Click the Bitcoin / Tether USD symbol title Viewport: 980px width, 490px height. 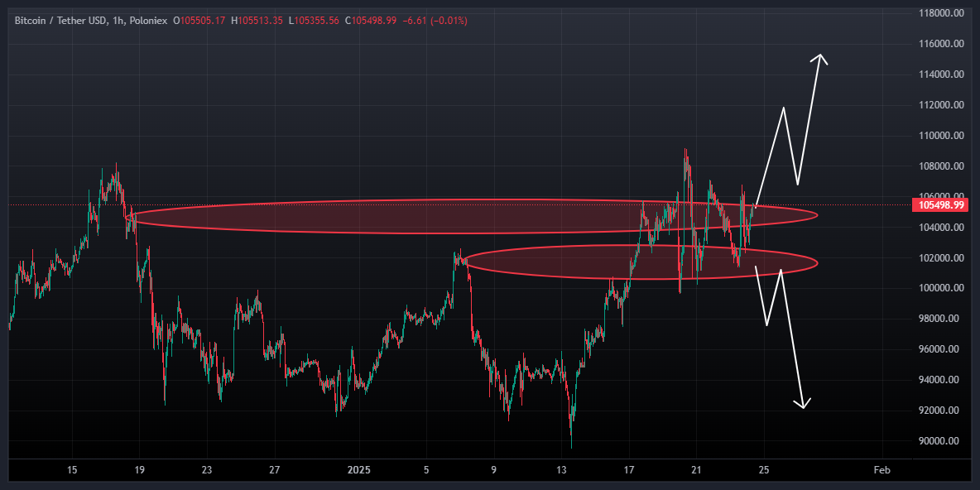(x=60, y=21)
